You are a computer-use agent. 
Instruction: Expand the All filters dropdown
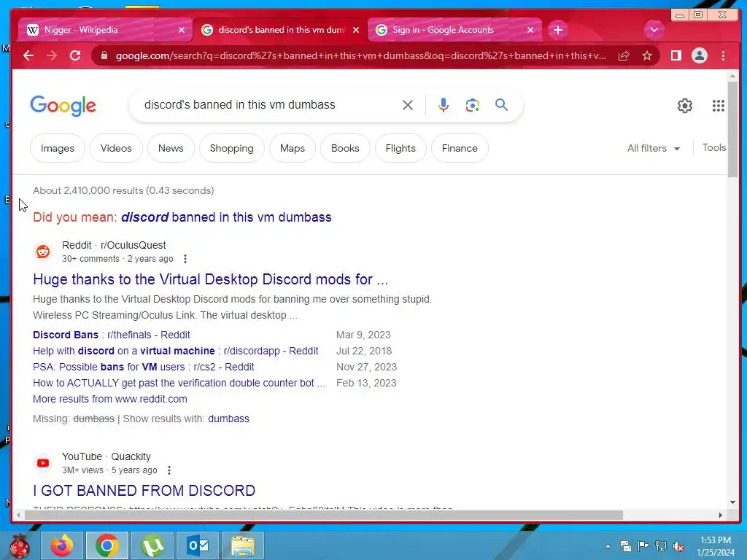[x=653, y=149]
